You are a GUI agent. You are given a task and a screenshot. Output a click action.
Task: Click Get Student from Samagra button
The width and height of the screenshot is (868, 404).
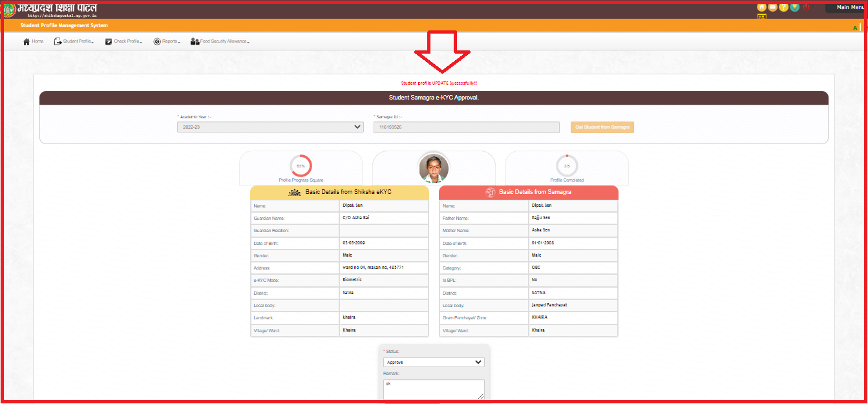(602, 127)
